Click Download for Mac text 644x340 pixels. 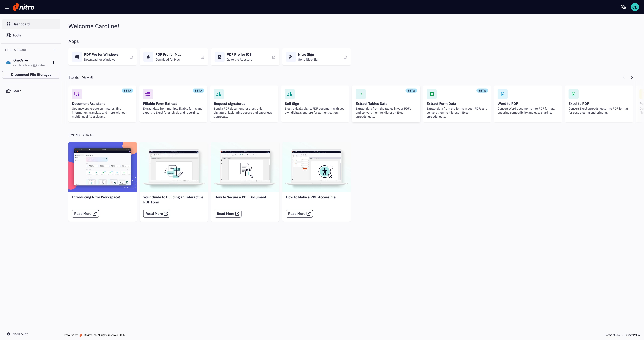[x=168, y=59]
